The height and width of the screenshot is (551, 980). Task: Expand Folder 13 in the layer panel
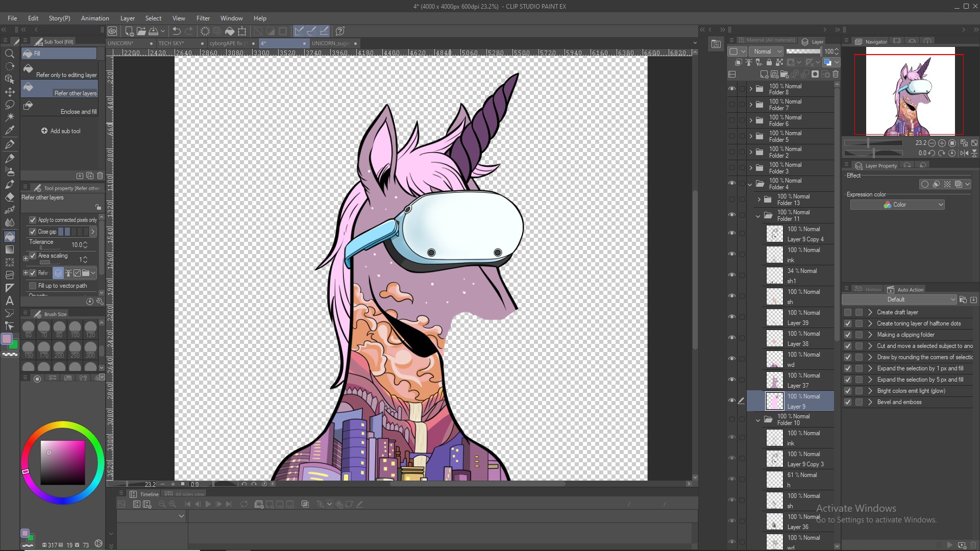pyautogui.click(x=758, y=199)
